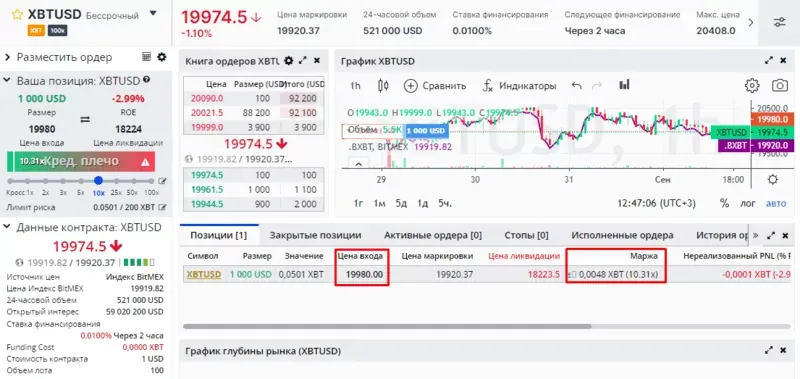
Task: Open the XBTUSD symbol link in positions table
Action: click(204, 274)
